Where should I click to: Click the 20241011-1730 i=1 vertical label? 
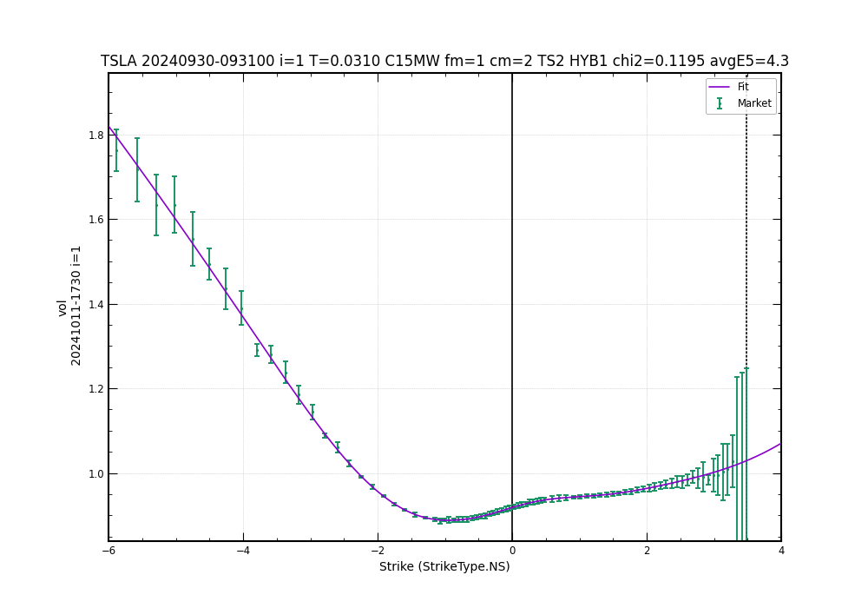click(76, 305)
